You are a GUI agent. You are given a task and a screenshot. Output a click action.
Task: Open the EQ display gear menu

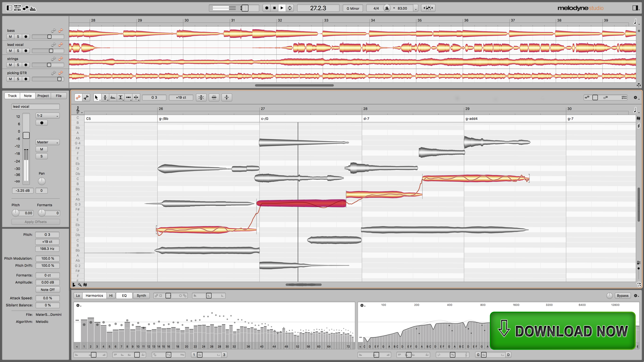[x=363, y=305]
